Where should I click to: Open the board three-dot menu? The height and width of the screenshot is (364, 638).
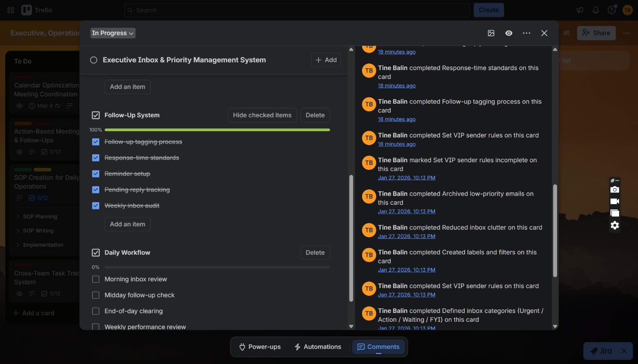(x=626, y=33)
